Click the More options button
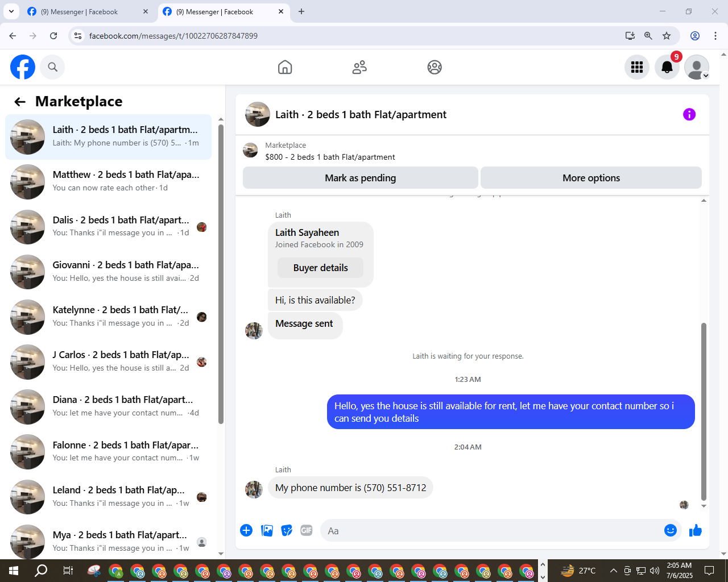 tap(591, 178)
